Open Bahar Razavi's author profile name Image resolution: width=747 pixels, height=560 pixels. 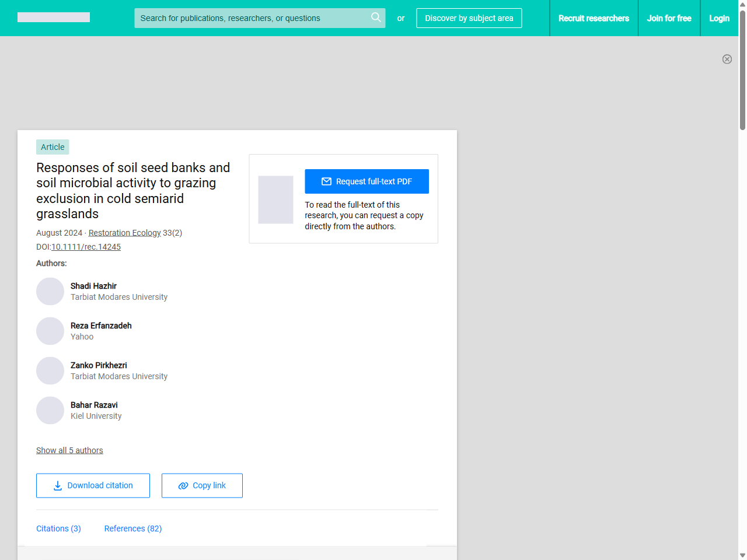pyautogui.click(x=94, y=405)
